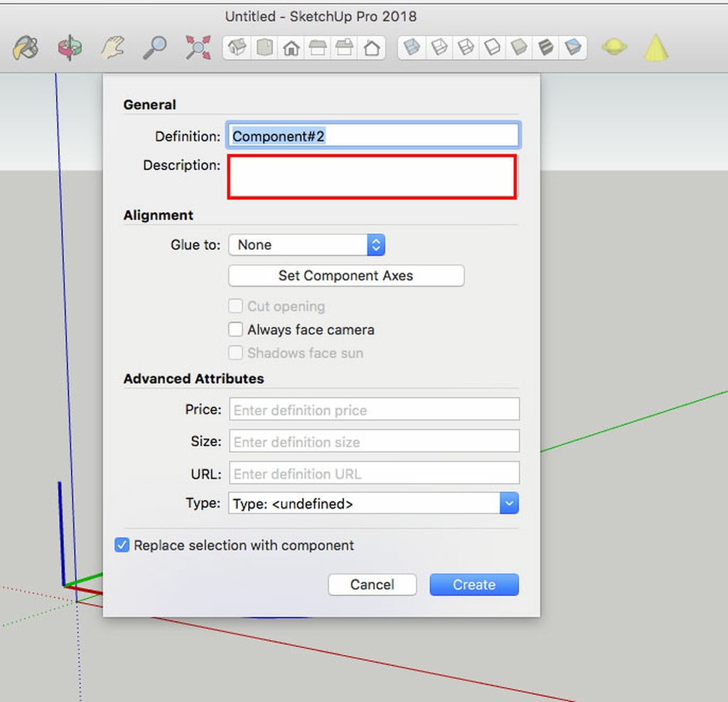728x702 pixels.
Task: Select the Pan hand tool
Action: [112, 48]
